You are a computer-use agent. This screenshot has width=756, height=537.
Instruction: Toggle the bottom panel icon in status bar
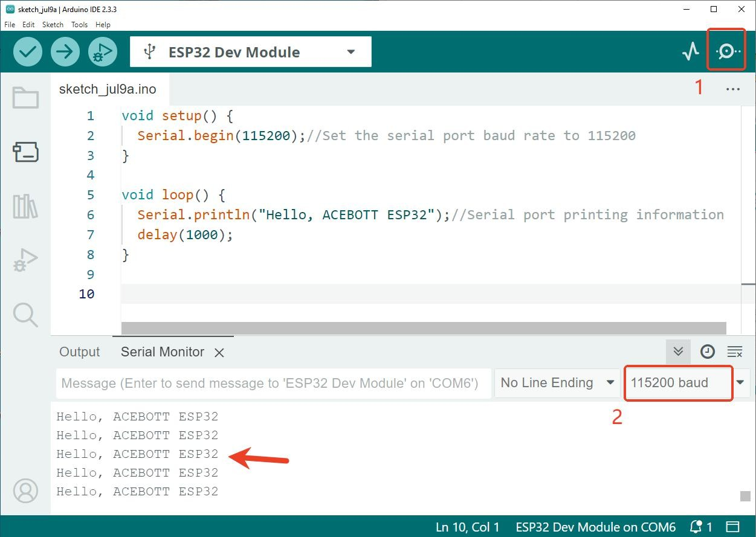[x=732, y=527]
